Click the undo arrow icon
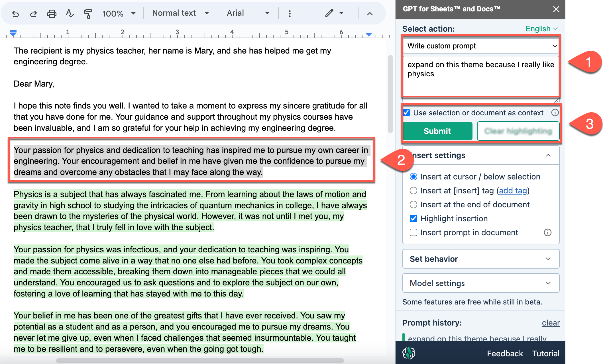603x364 pixels. pyautogui.click(x=15, y=13)
